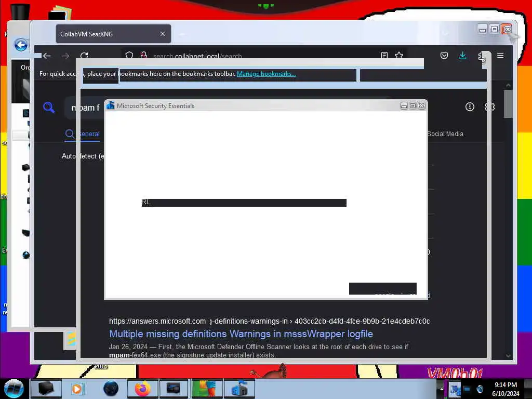Viewport: 532px width, 399px height.
Task: Save page to Pocket icon
Action: pos(444,56)
